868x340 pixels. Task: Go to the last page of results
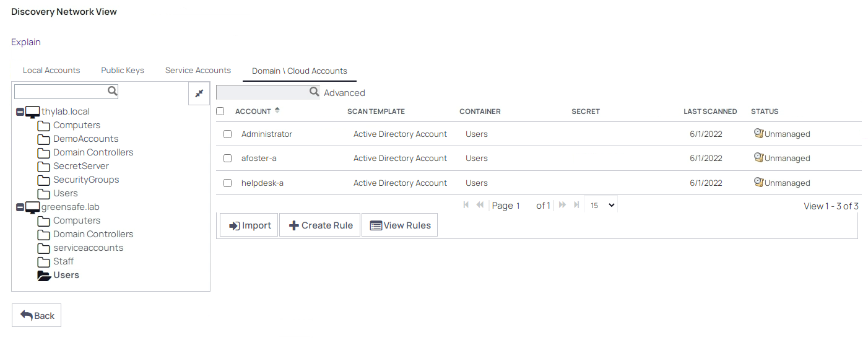(x=576, y=205)
